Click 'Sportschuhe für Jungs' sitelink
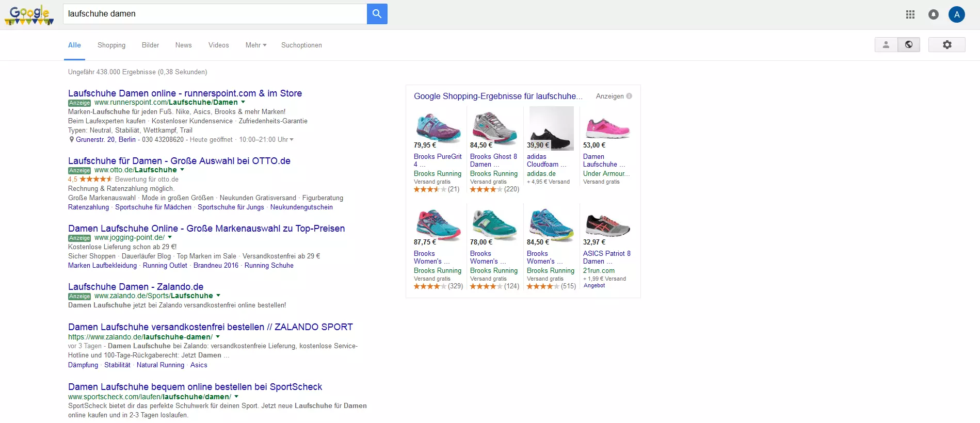980x423 pixels. pyautogui.click(x=231, y=207)
